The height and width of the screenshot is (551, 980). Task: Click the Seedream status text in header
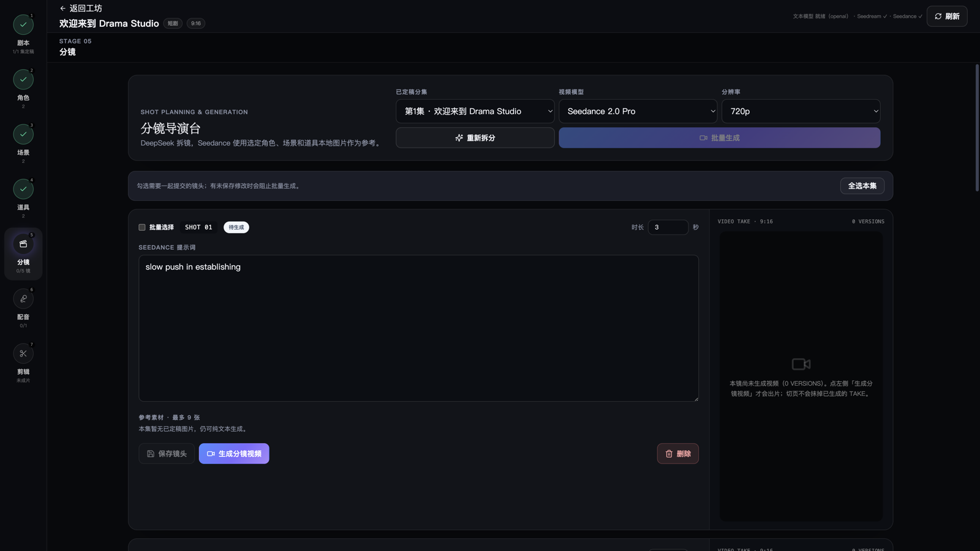tap(872, 17)
